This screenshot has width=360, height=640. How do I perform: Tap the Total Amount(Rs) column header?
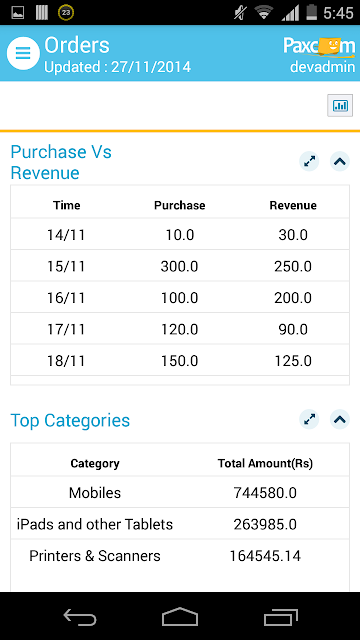point(265,463)
